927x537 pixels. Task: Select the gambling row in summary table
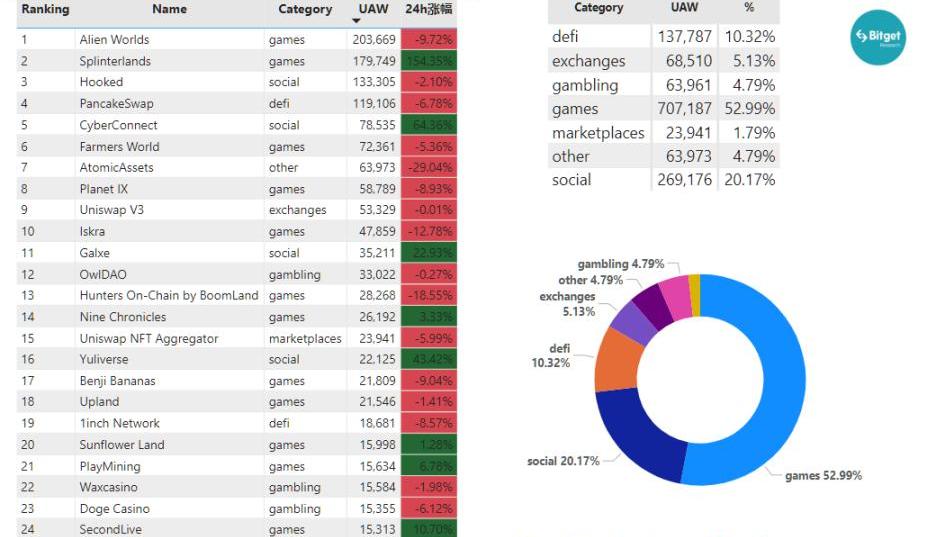pos(664,85)
